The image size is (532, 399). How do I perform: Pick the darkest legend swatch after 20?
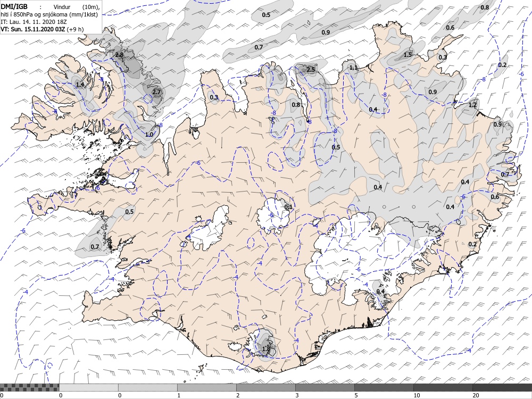pos(502,387)
